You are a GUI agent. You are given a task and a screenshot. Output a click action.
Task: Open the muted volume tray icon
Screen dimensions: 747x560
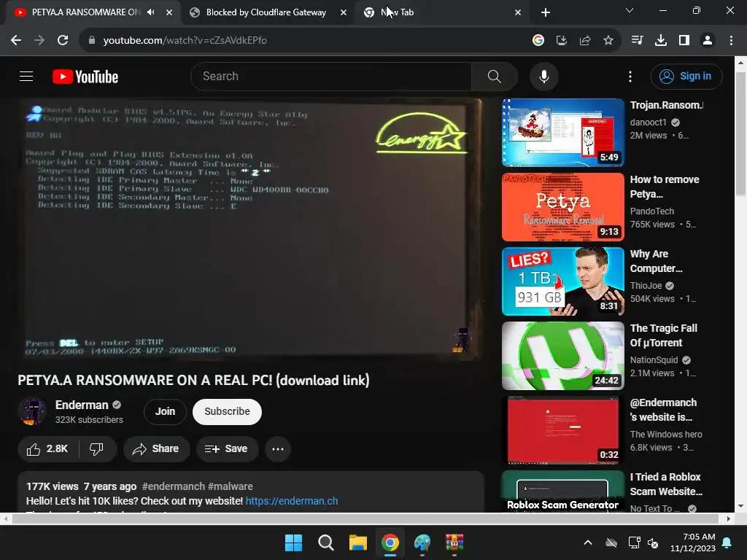point(653,542)
